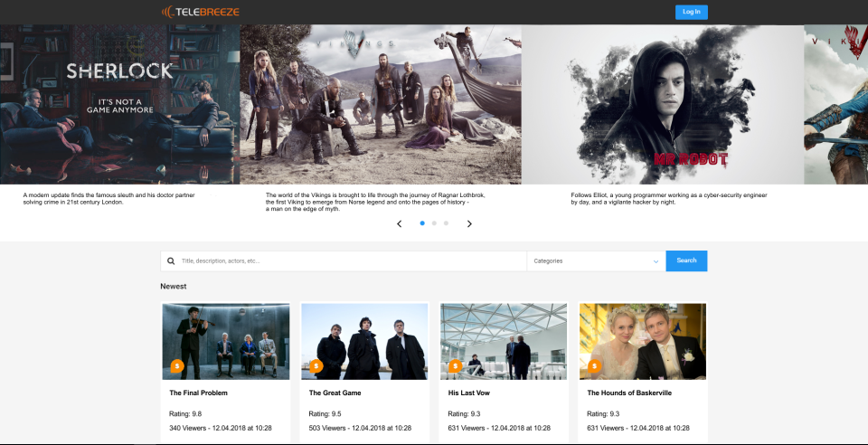This screenshot has width=868, height=445.
Task: Open the Vikings banner image
Action: tap(381, 104)
